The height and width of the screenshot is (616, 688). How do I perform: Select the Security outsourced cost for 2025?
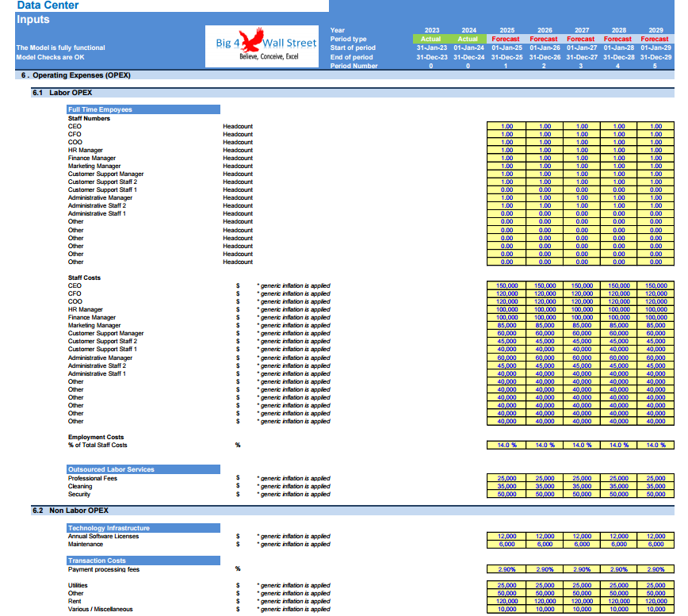[x=506, y=494]
